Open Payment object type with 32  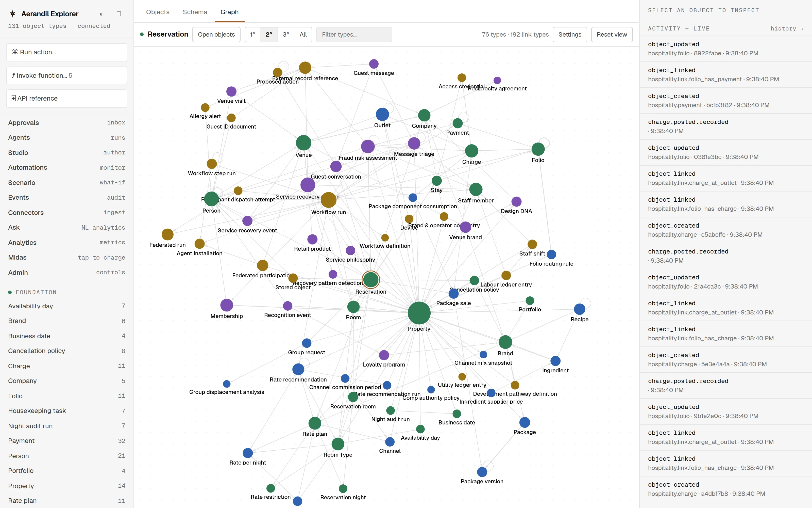tap(66, 441)
